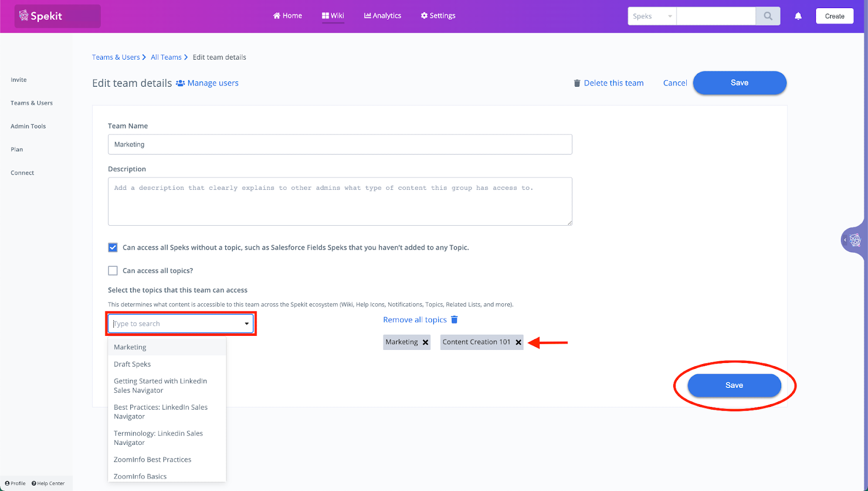Follow Teams & Users breadcrumb

[116, 57]
